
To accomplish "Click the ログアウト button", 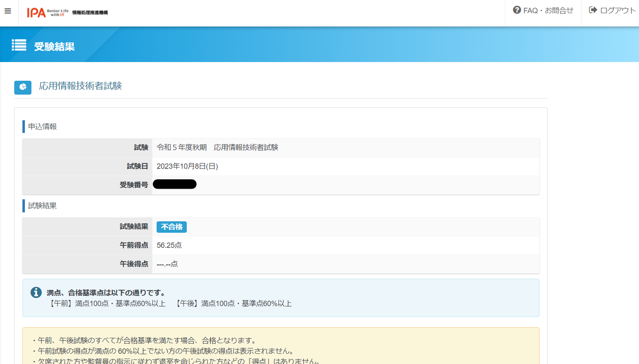I will [612, 11].
